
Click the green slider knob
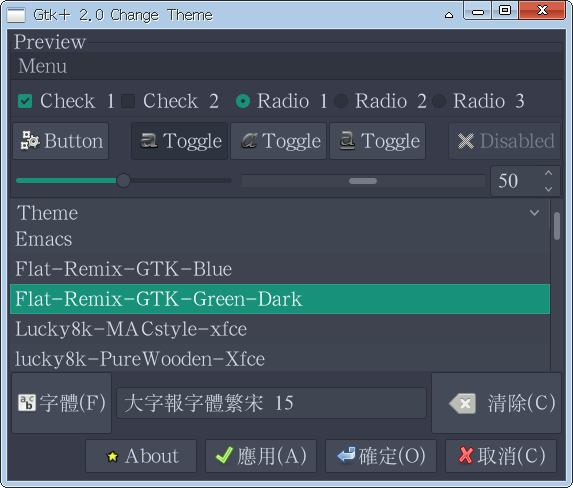click(x=124, y=181)
